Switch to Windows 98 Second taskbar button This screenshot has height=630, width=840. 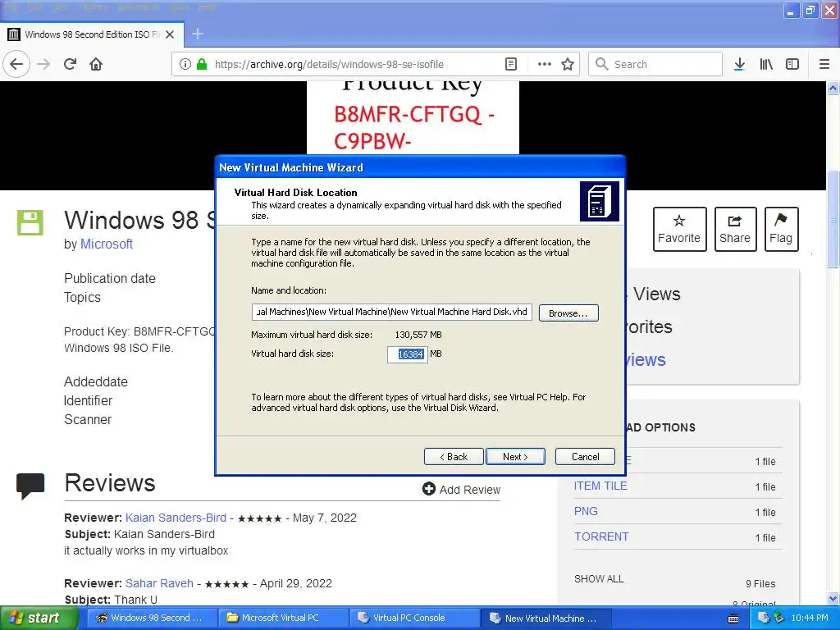tap(151, 618)
